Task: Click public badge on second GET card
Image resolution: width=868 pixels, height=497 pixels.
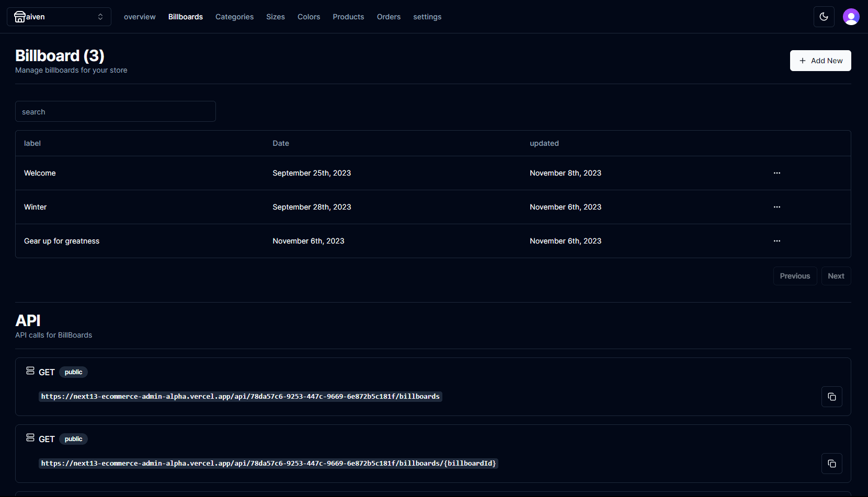Action: point(73,439)
